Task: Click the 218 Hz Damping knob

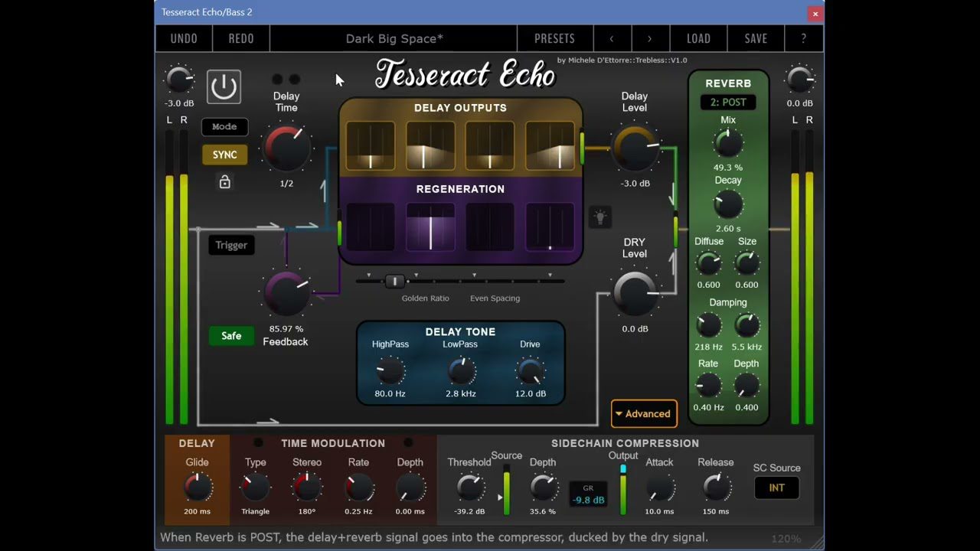Action: 708,325
